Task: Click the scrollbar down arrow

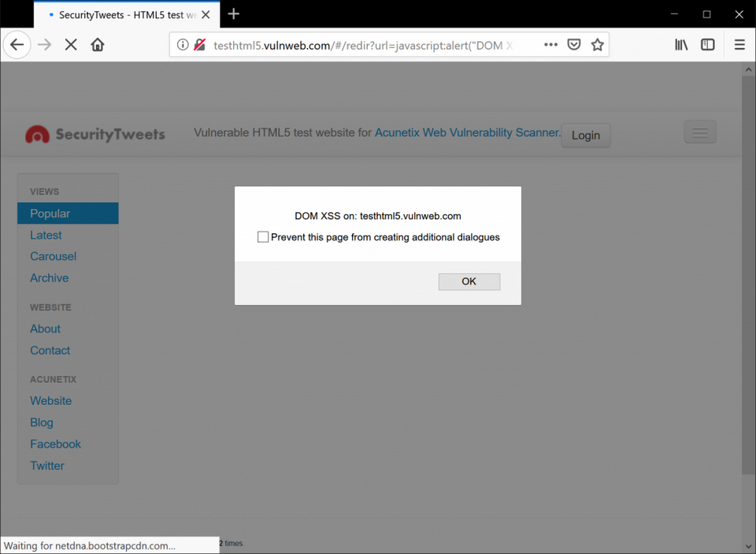Action: 748,545
